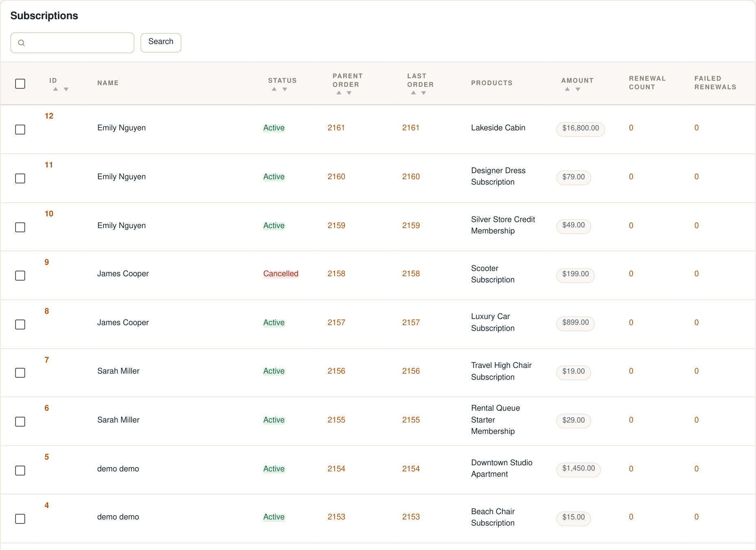Open subscription ID 9 link
756x550 pixels.
click(x=47, y=262)
